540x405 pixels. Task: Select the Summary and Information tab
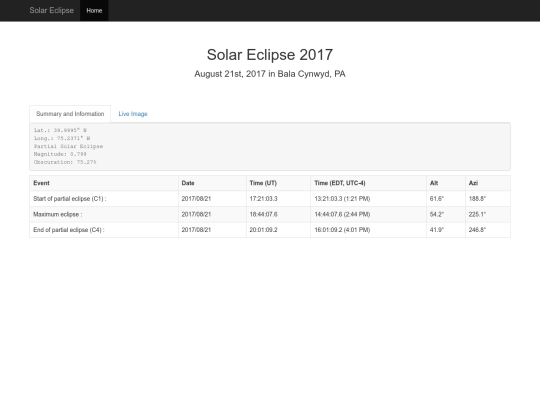pyautogui.click(x=70, y=114)
